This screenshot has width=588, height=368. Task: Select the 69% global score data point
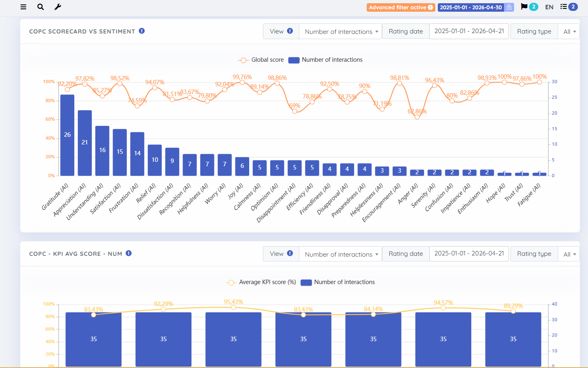click(295, 111)
